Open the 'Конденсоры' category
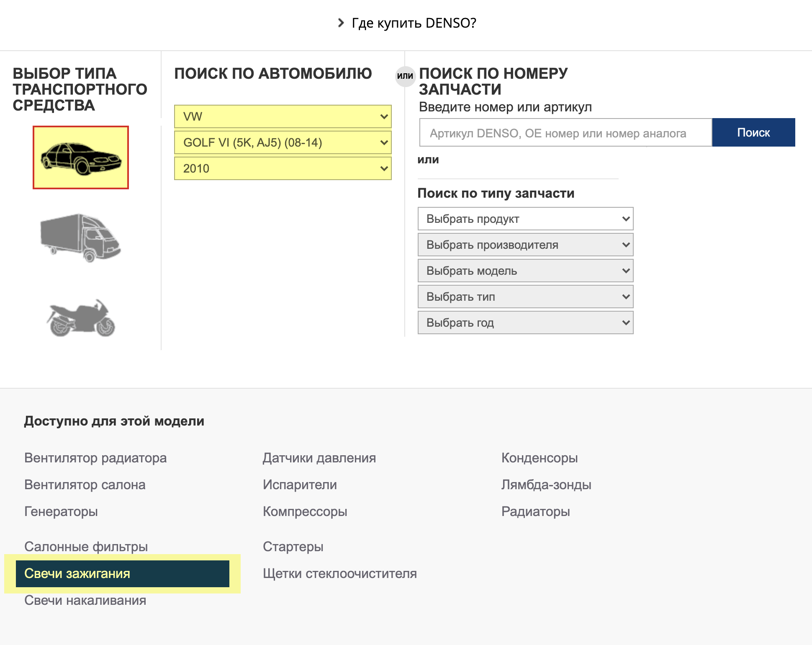The image size is (812, 645). tap(540, 458)
